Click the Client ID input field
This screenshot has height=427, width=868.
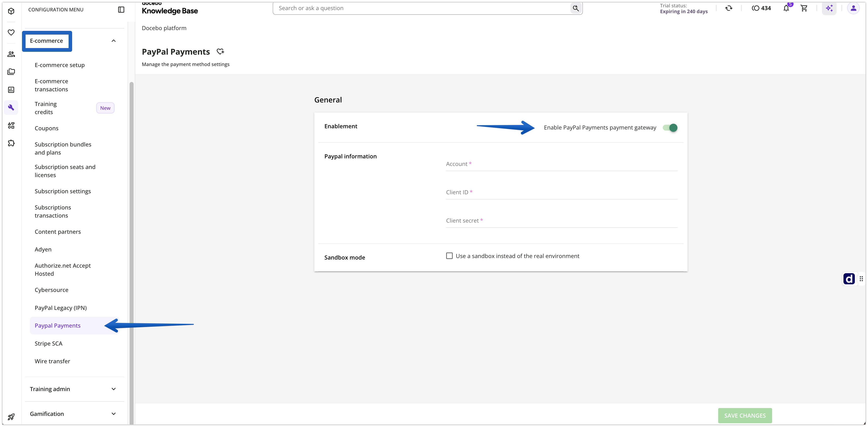(x=561, y=192)
